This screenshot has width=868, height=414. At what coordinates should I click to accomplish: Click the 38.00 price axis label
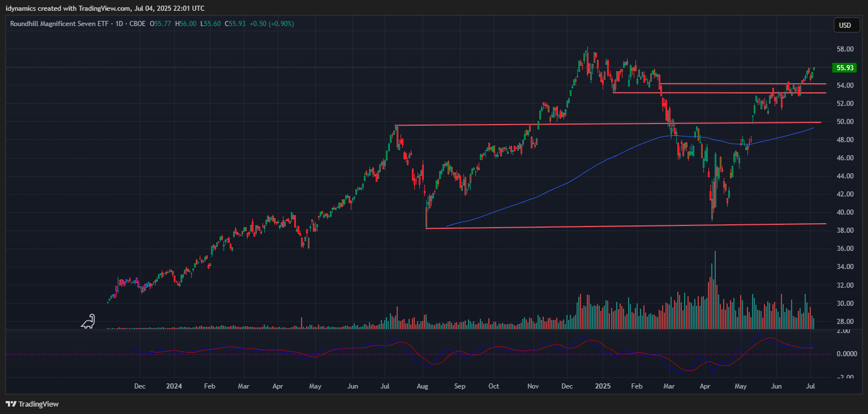coord(845,231)
